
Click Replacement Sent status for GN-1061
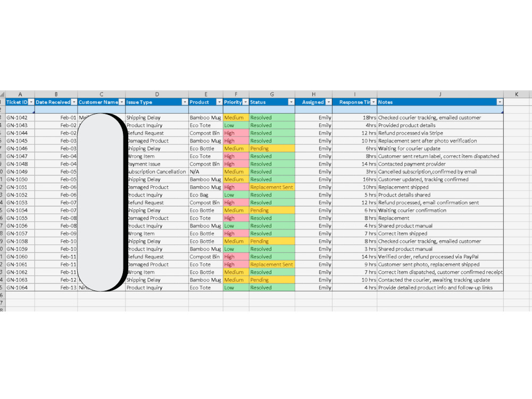coord(272,264)
